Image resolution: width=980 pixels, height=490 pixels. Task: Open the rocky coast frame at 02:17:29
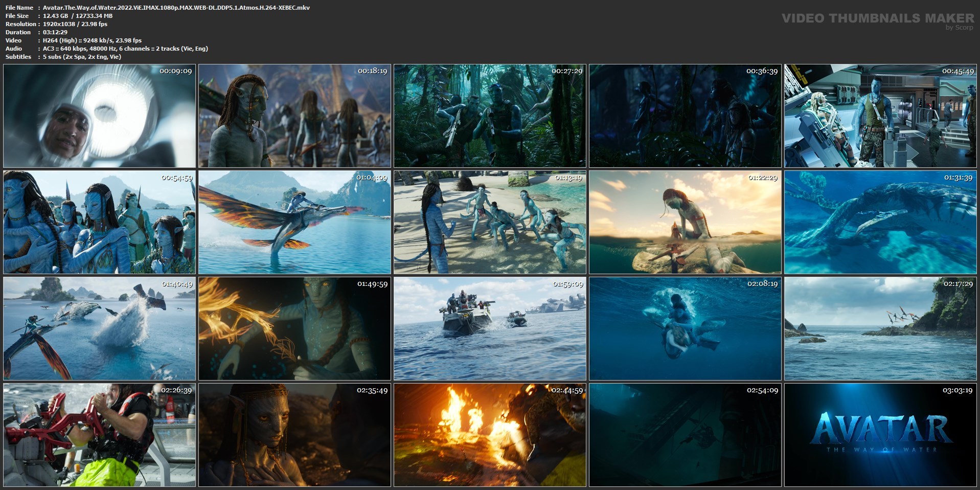pyautogui.click(x=880, y=329)
